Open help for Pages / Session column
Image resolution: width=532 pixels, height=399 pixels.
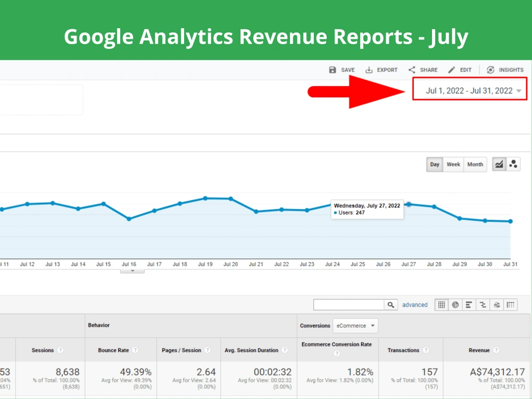coord(207,350)
